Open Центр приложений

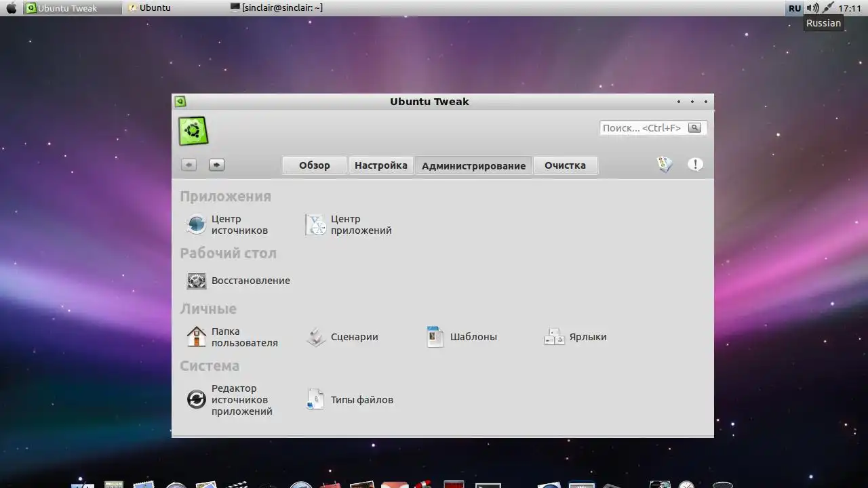[349, 224]
